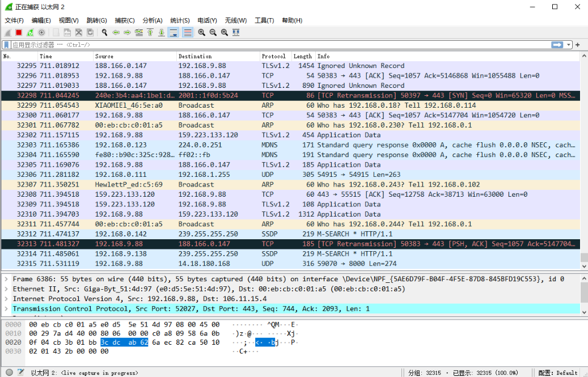The image size is (588, 377).
Task: Jump to the last packet
Action: coord(161,33)
